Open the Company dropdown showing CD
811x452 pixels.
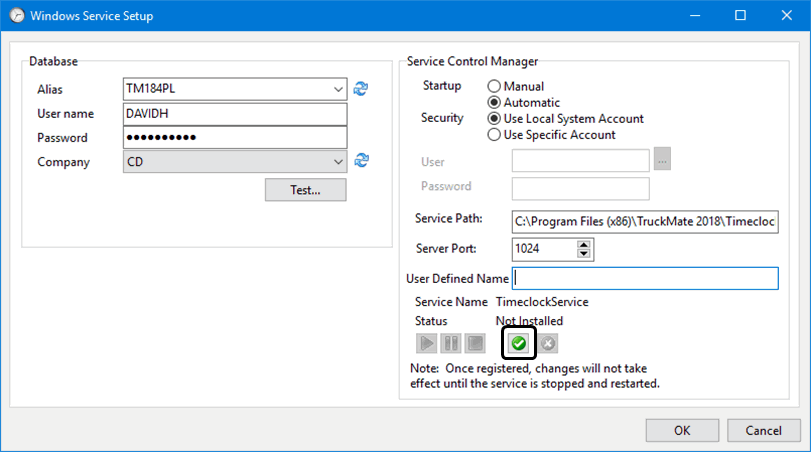[x=336, y=162]
